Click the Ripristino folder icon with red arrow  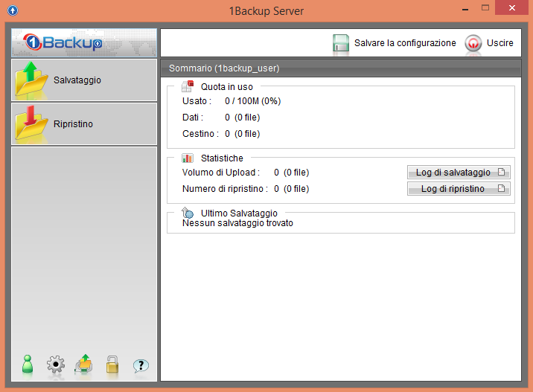coord(31,123)
